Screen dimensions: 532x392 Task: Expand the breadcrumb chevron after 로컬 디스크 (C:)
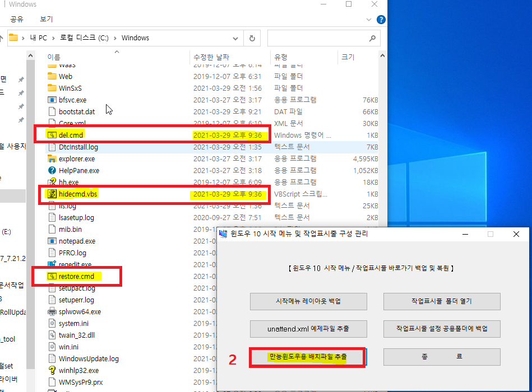click(115, 38)
